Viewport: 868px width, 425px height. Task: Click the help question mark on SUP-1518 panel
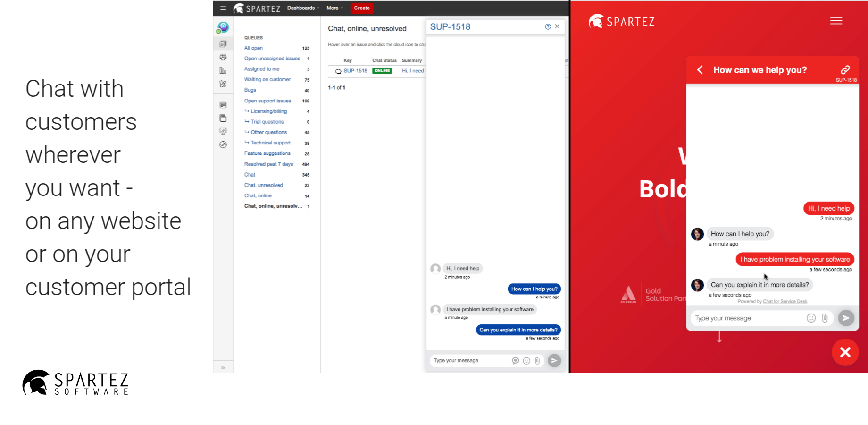pyautogui.click(x=548, y=26)
